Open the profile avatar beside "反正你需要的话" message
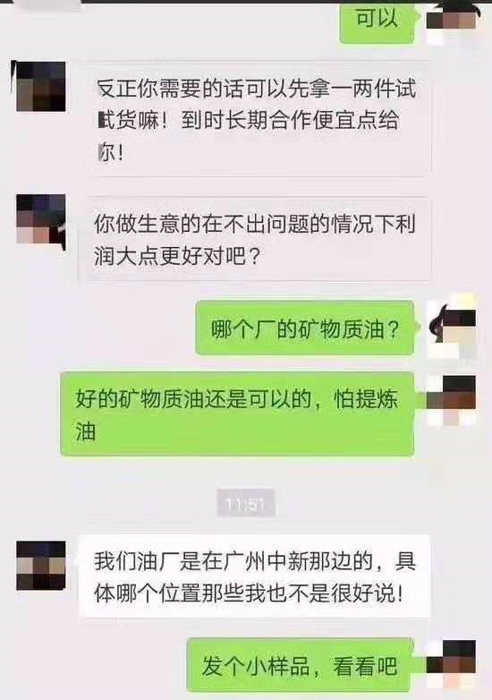The height and width of the screenshot is (700, 492). tap(41, 87)
